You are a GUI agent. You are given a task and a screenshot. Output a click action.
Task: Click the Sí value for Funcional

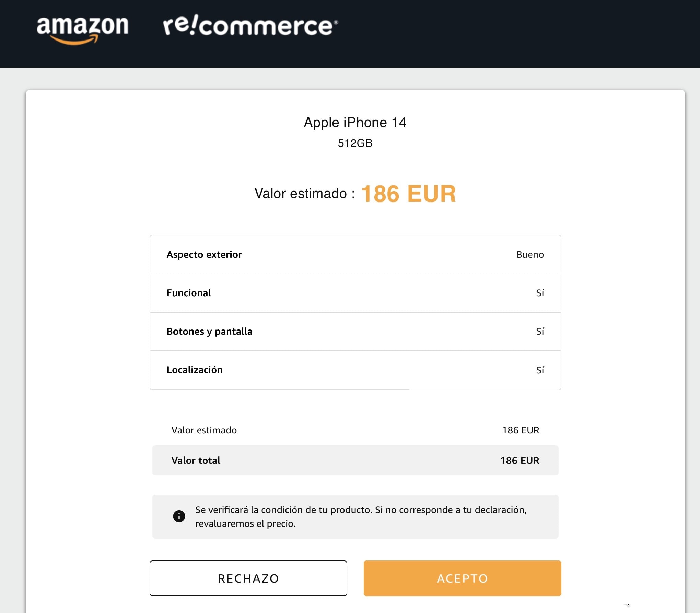(x=540, y=293)
